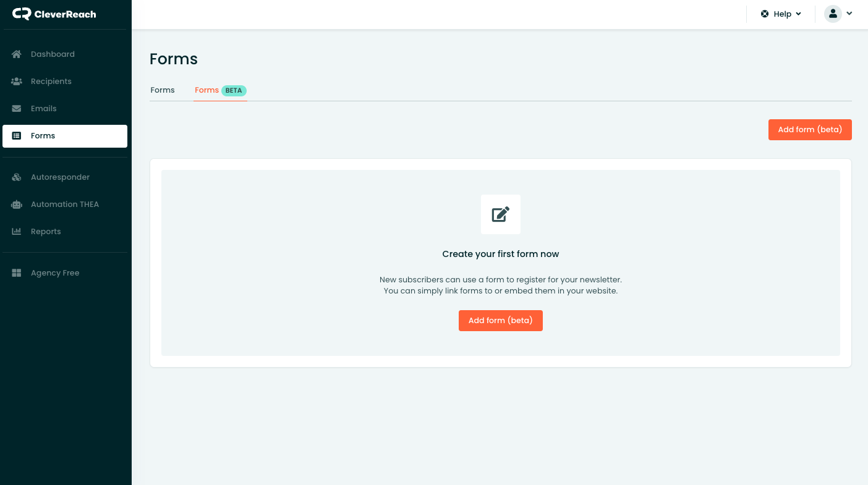Select the Forms BETA tab
Image resolution: width=868 pixels, height=485 pixels.
coord(206,90)
